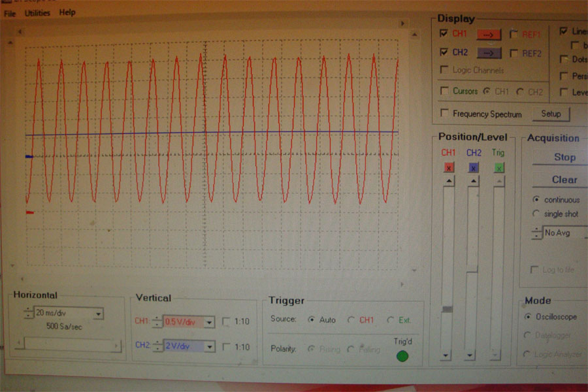Click the red CH1 position reset icon
Image resolution: width=588 pixels, height=392 pixels.
tap(448, 168)
